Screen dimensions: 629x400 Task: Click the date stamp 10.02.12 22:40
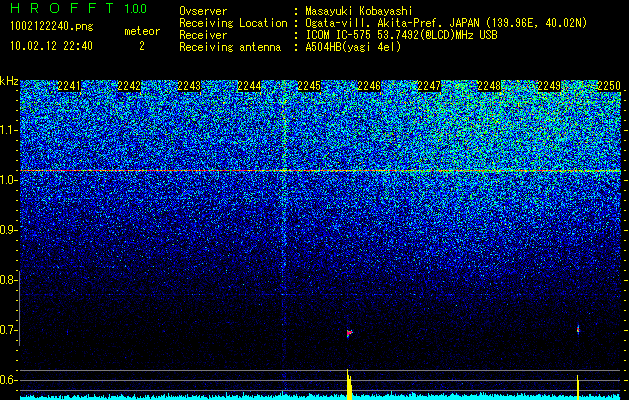pyautogui.click(x=51, y=46)
